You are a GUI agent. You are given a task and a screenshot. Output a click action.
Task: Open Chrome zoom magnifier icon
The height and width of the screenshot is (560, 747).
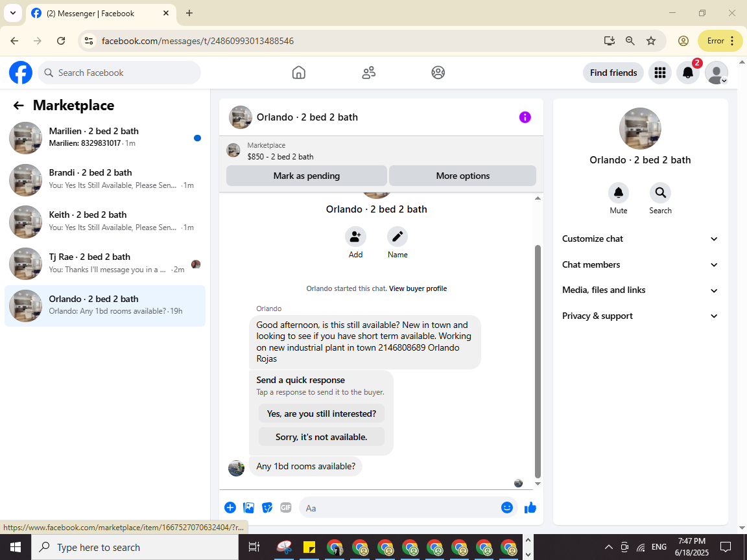tap(630, 41)
